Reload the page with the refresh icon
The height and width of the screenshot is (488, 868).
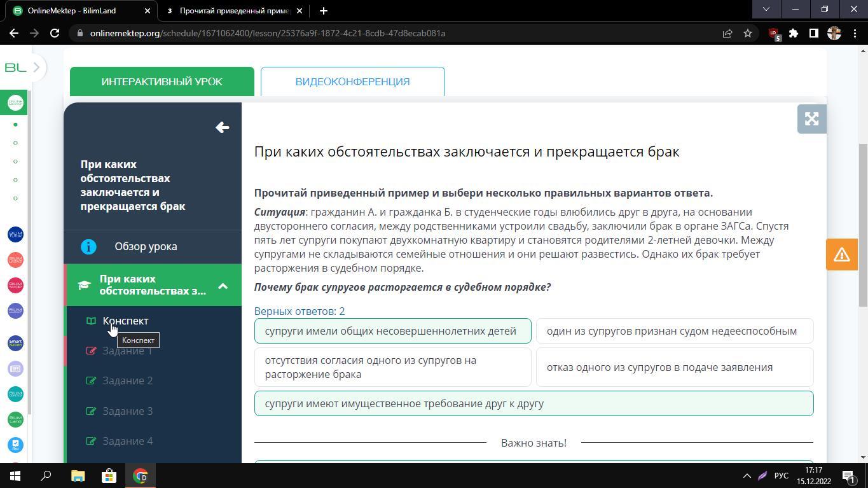[x=55, y=33]
